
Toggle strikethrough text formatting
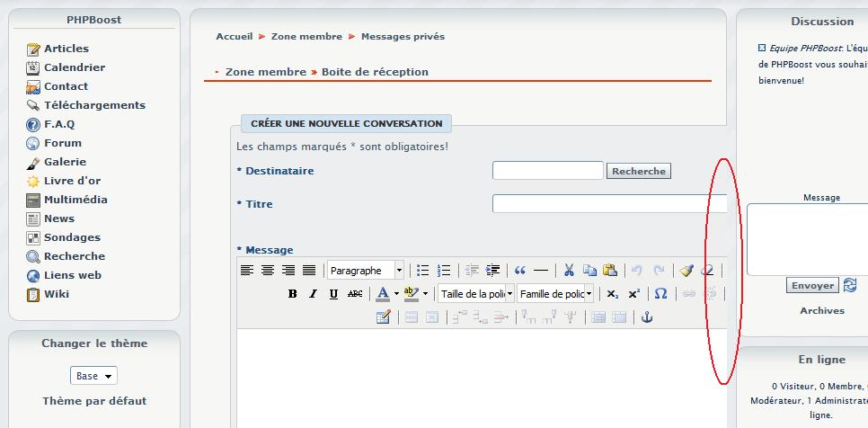[355, 294]
